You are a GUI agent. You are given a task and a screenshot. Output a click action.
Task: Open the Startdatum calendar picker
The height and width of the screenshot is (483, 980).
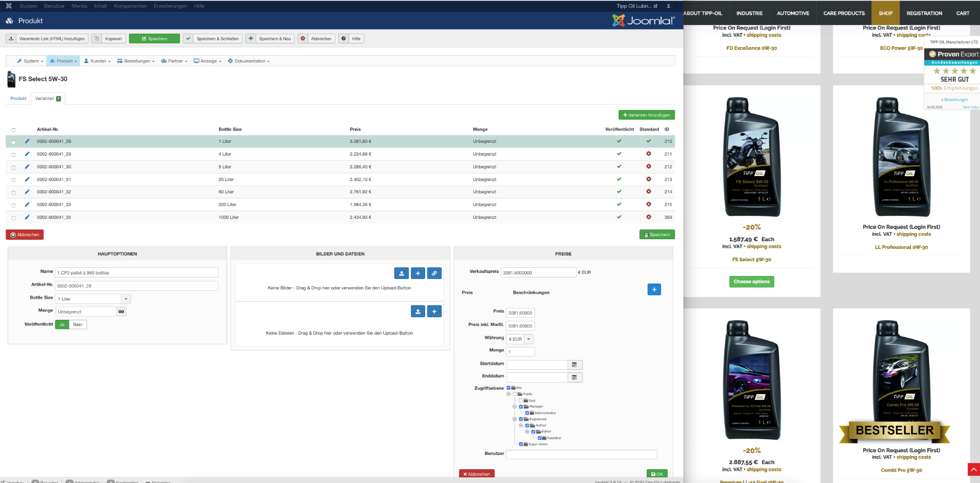tap(575, 365)
